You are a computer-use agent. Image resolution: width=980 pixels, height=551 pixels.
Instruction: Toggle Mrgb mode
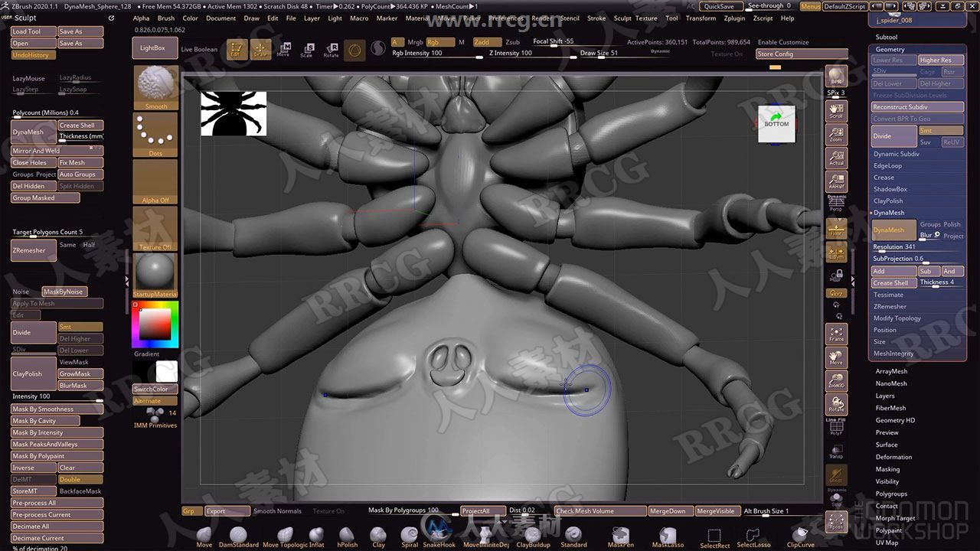pyautogui.click(x=415, y=42)
